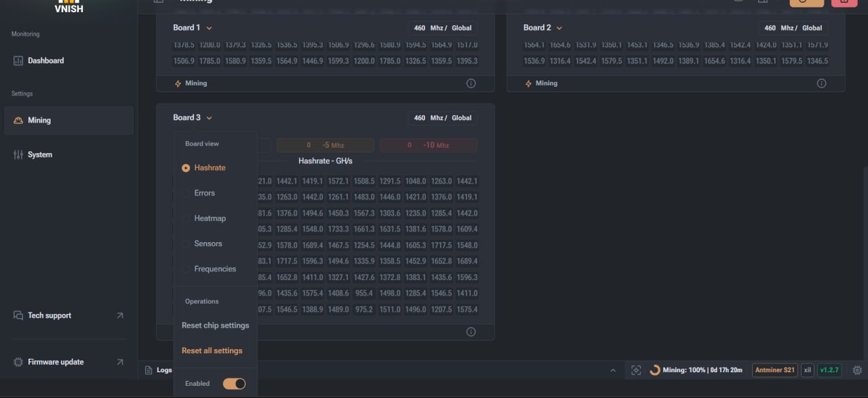Collapse the Board 3 dropdown menu
868x398 pixels.
coord(209,118)
